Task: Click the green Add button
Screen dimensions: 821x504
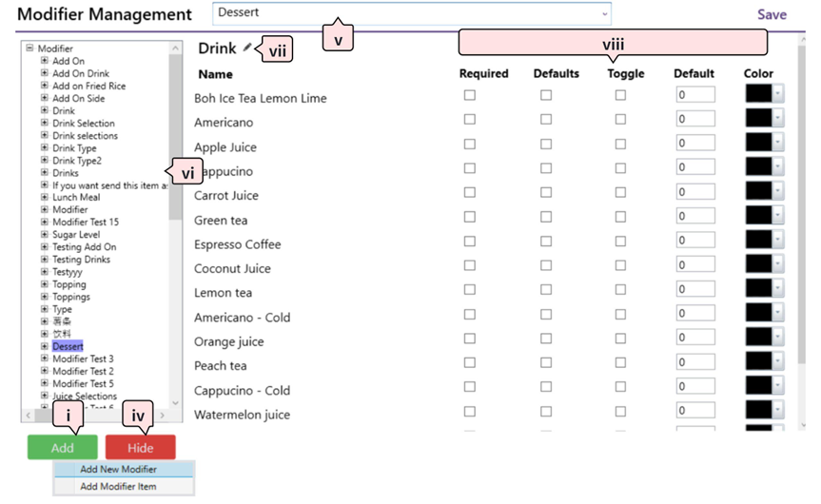Action: 63,448
